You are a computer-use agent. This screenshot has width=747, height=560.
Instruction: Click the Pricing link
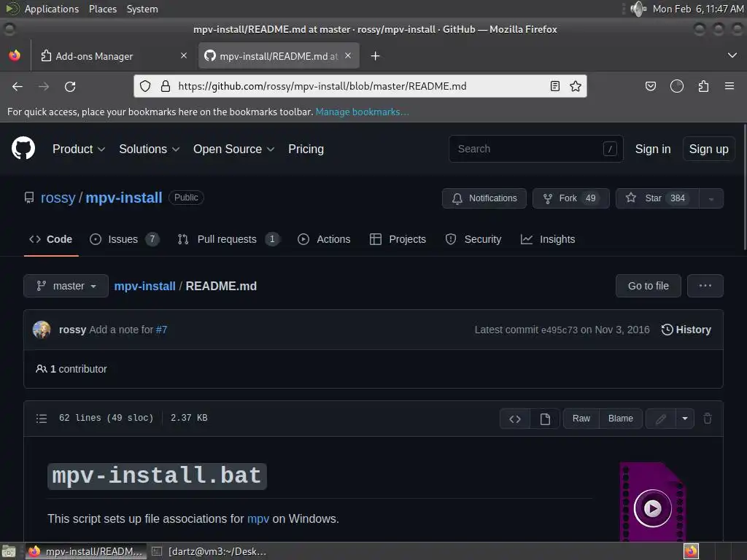[306, 149]
